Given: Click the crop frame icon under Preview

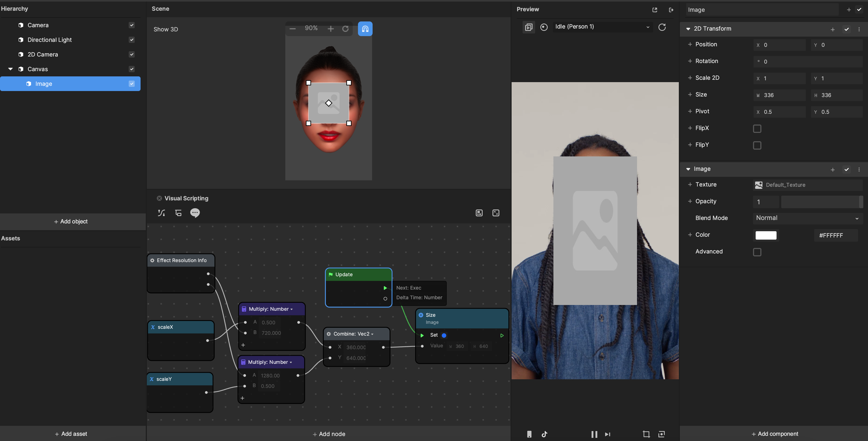Looking at the screenshot, I should [x=646, y=434].
